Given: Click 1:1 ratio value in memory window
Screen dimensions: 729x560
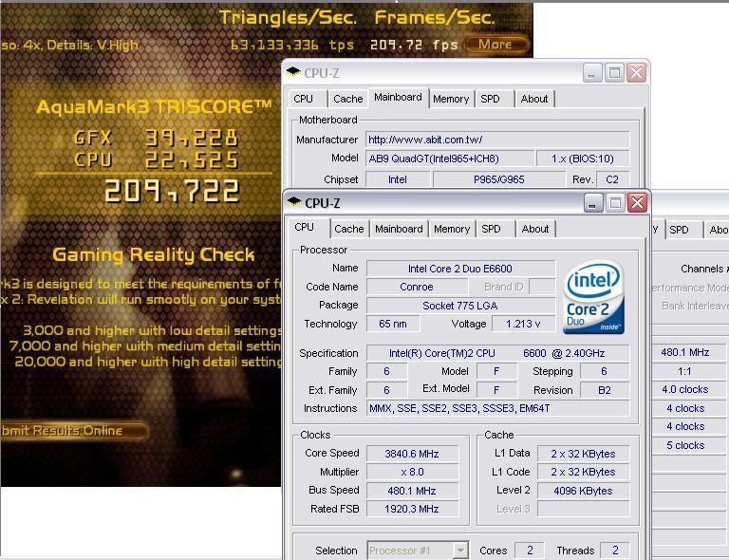Looking at the screenshot, I should [688, 371].
